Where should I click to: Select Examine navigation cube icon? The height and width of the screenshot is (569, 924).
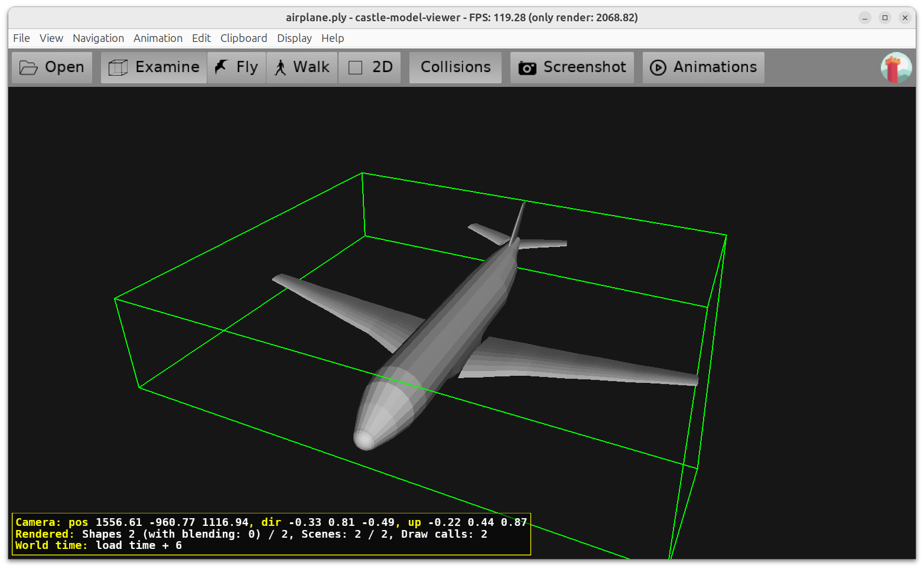click(x=118, y=68)
